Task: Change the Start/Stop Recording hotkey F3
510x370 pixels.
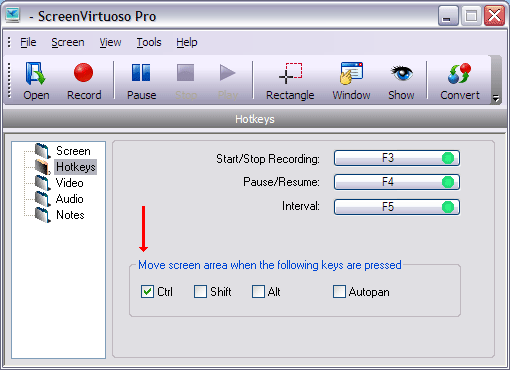Action: 397,158
